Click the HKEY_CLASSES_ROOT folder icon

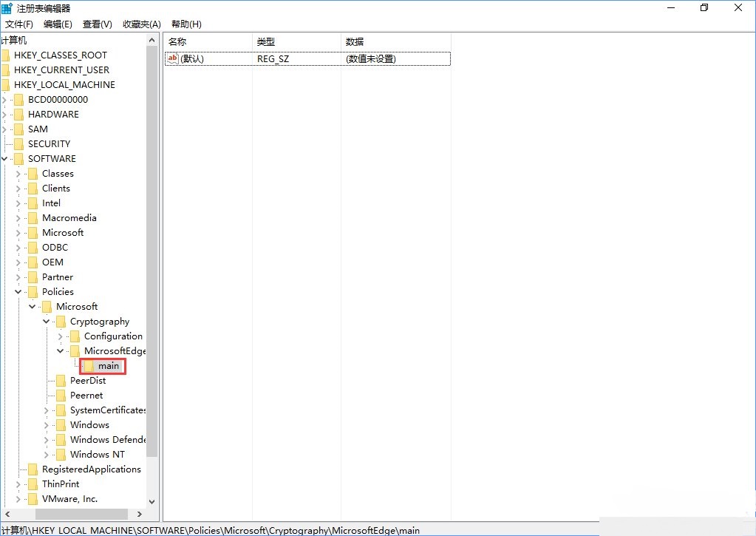[5, 55]
